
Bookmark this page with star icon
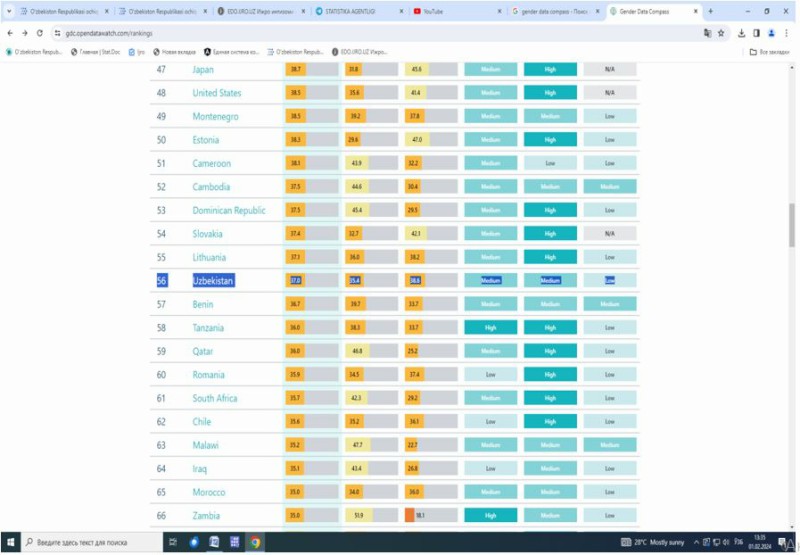(x=721, y=32)
